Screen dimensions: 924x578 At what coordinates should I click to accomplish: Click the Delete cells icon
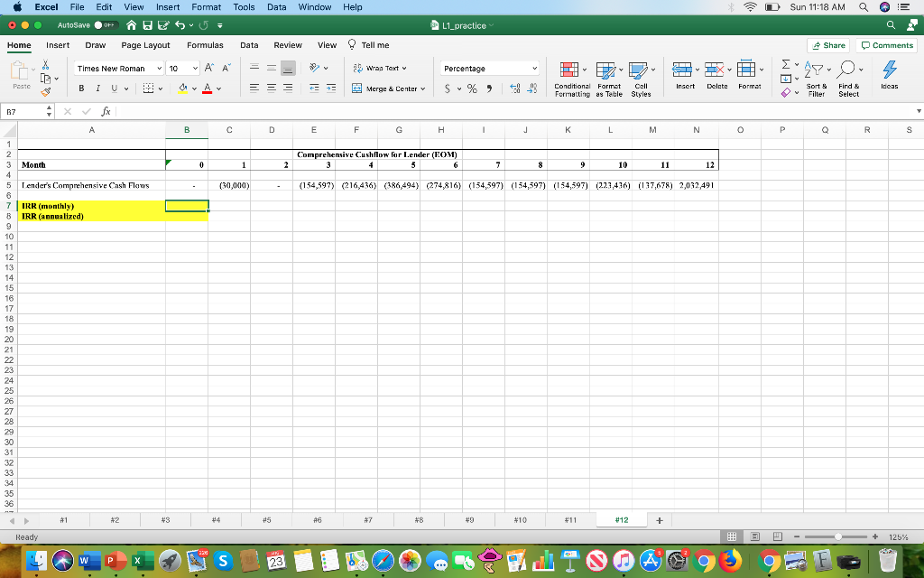(x=717, y=76)
